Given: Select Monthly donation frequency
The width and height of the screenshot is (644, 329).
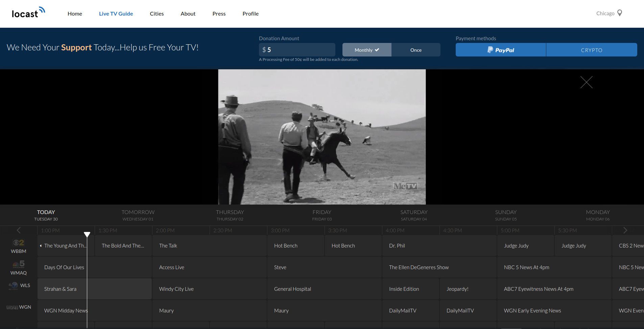Looking at the screenshot, I should pos(367,50).
